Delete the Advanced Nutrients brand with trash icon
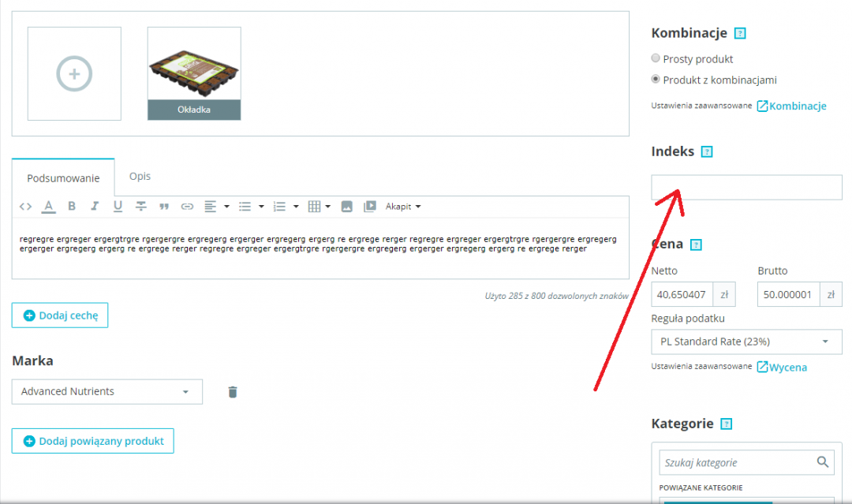The image size is (852, 504). pos(233,392)
